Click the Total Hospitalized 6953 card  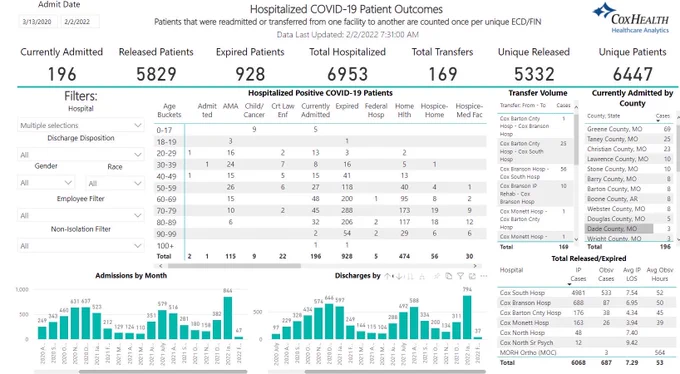(x=347, y=65)
